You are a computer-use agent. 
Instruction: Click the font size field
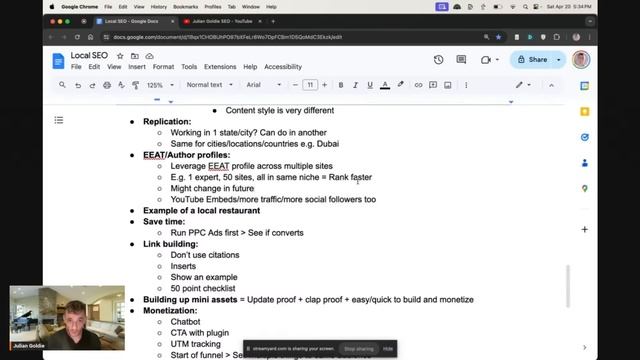point(310,85)
